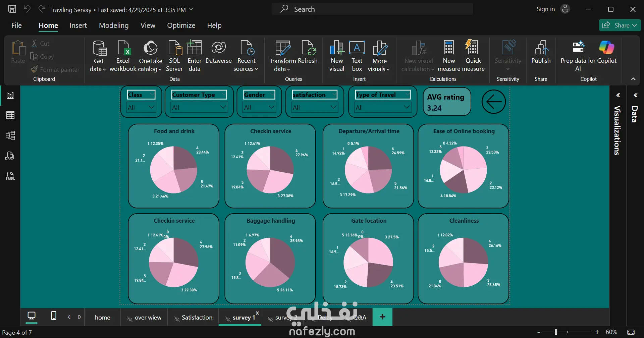Click the back arrow button on the report

[x=494, y=102]
